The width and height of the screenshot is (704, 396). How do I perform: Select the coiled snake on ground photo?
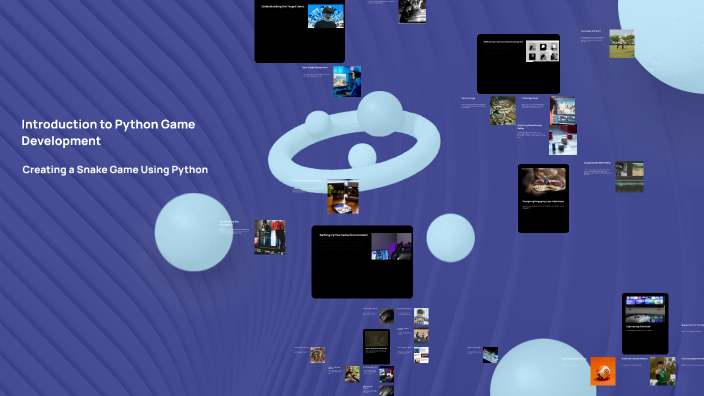point(502,110)
